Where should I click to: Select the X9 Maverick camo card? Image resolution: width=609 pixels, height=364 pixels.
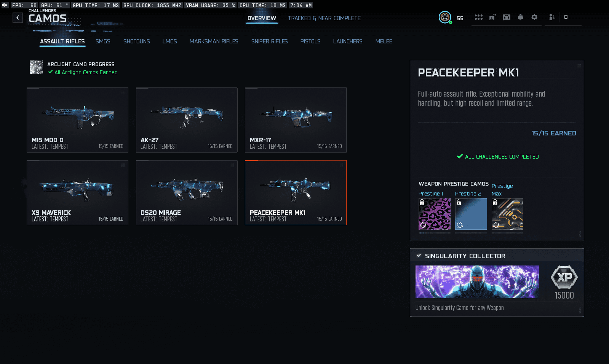(x=77, y=192)
